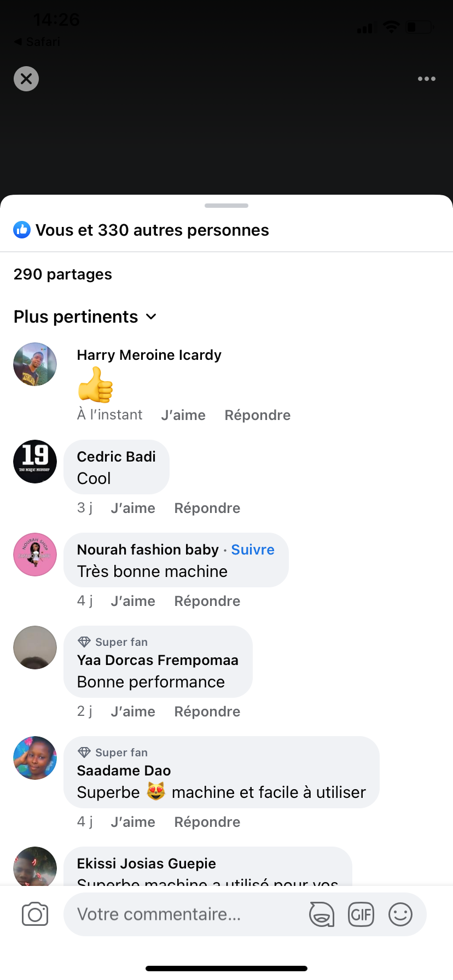Open Cedric Badi's profile picture
The height and width of the screenshot is (980, 453).
click(x=35, y=462)
